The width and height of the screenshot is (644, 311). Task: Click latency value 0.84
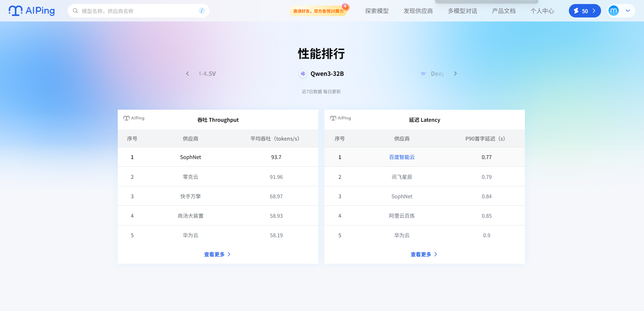(487, 196)
